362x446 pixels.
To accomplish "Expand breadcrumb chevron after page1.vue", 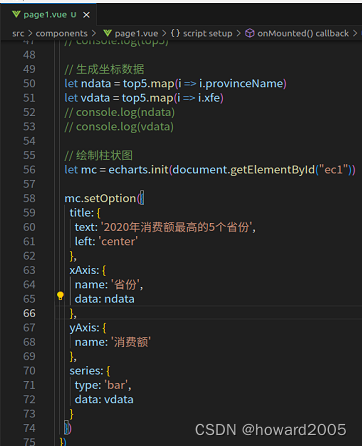I will click(x=164, y=33).
